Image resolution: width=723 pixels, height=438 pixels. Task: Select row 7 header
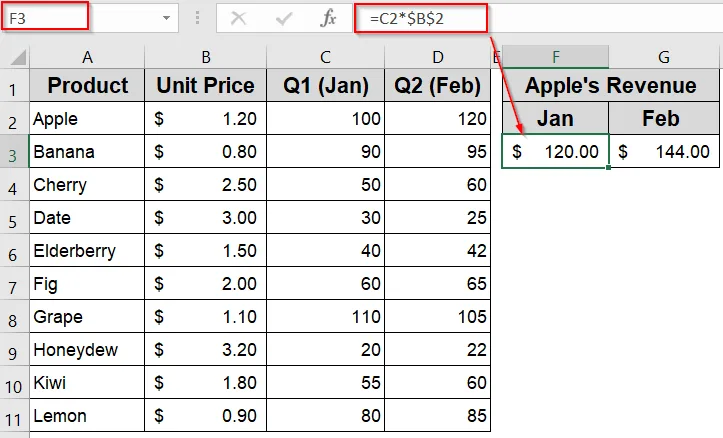(15, 284)
